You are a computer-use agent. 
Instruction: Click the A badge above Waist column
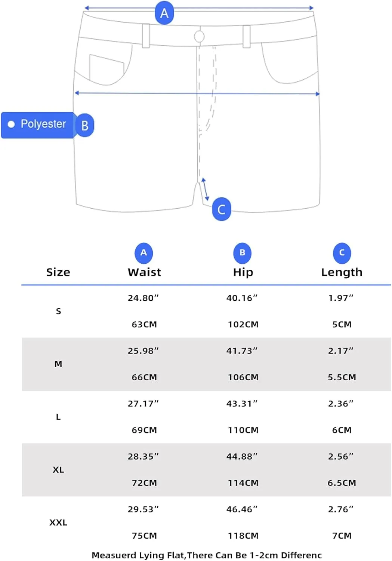(x=143, y=253)
